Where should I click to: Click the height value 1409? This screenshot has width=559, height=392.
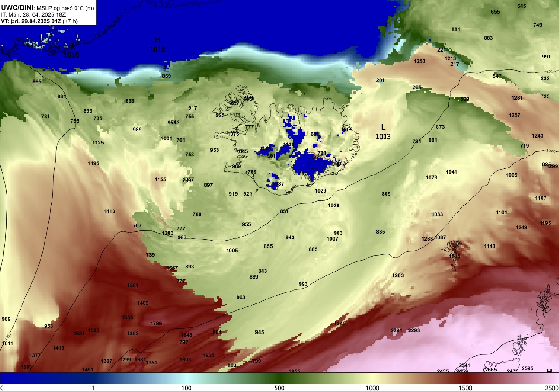click(x=143, y=303)
